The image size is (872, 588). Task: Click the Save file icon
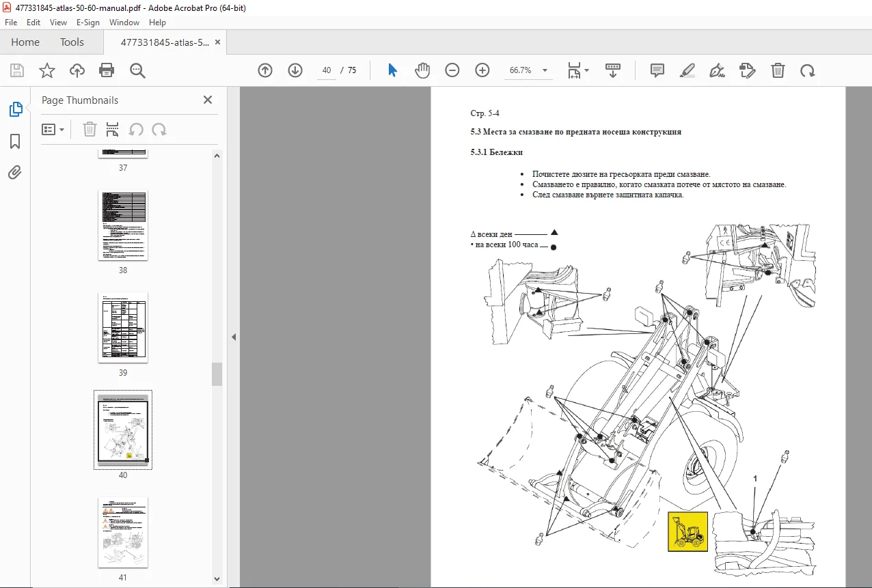point(17,70)
